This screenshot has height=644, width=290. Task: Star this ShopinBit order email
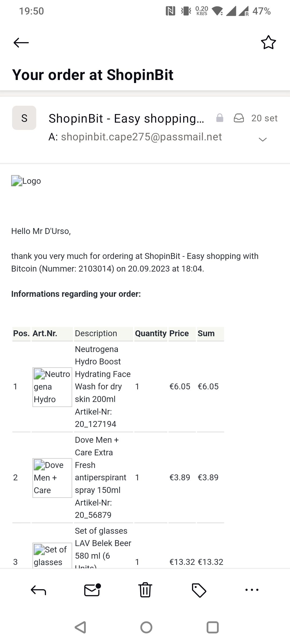(268, 42)
